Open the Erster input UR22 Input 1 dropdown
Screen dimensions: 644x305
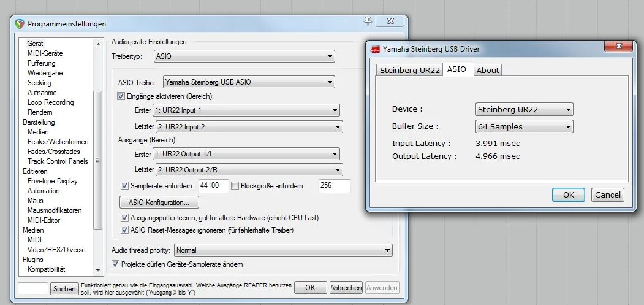(246, 110)
